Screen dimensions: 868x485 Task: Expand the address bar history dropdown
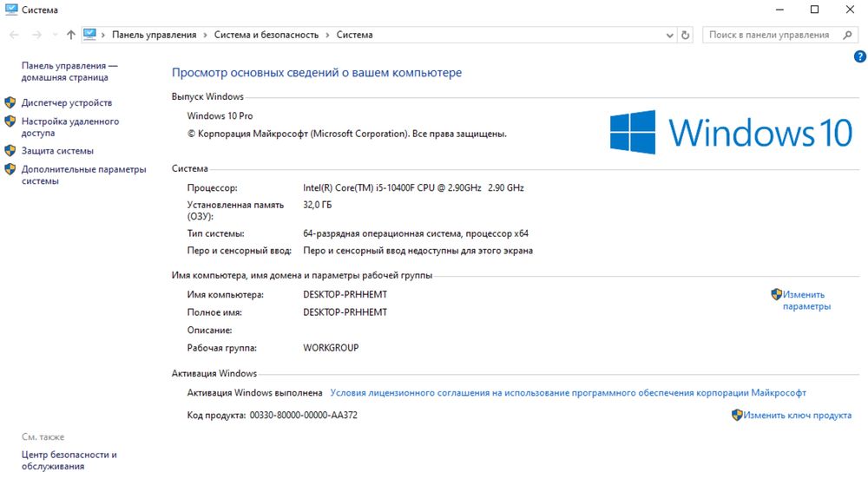pyautogui.click(x=669, y=36)
